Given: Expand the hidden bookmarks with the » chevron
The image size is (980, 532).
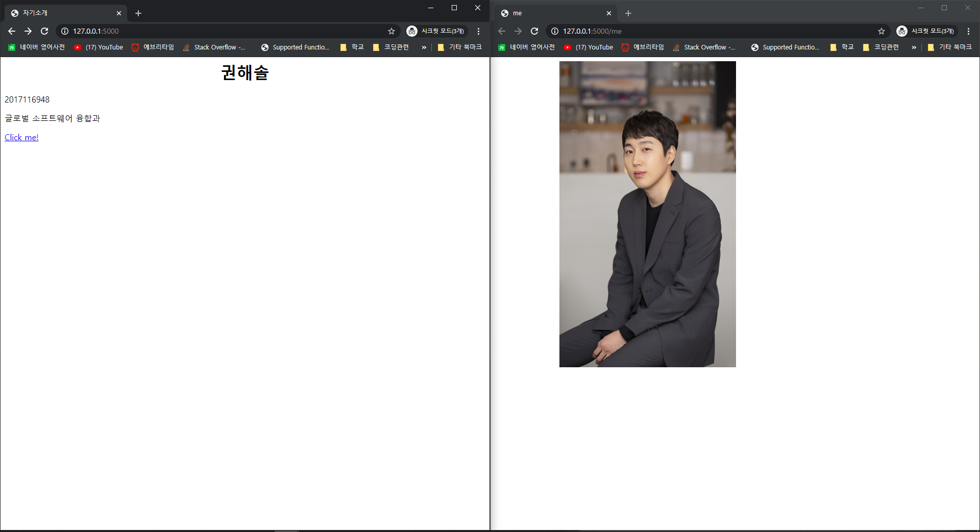Looking at the screenshot, I should (x=424, y=47).
